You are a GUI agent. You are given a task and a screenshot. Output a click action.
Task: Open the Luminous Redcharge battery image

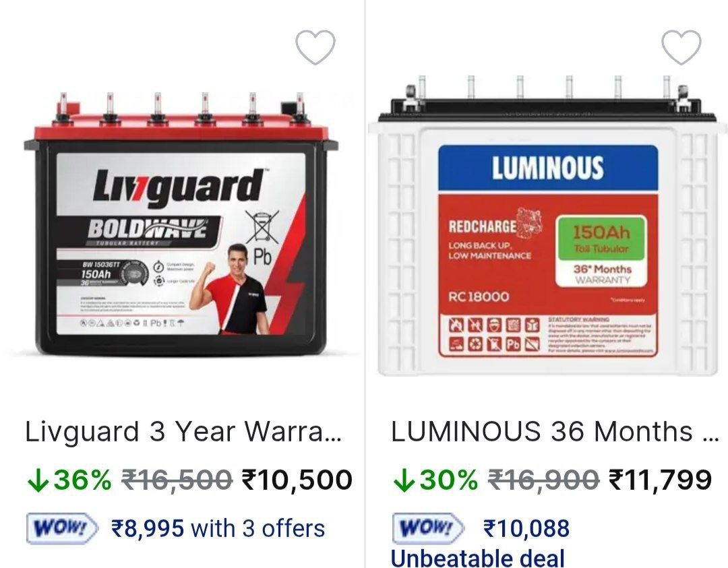point(548,225)
